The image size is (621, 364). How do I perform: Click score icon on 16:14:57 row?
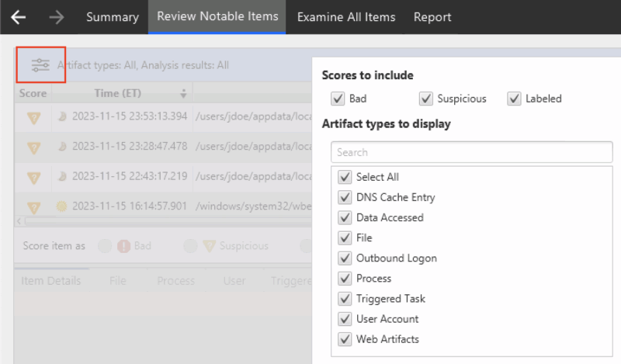point(33,206)
